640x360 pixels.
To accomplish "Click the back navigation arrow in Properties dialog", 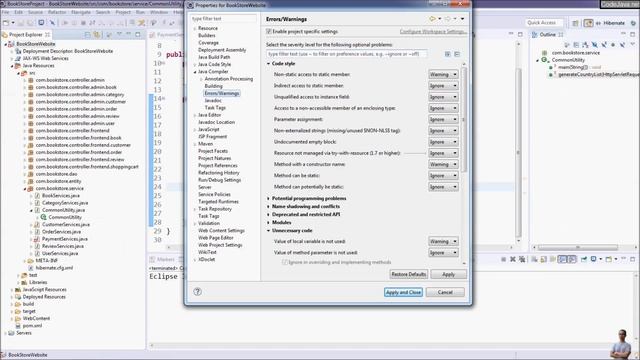I will tap(432, 19).
